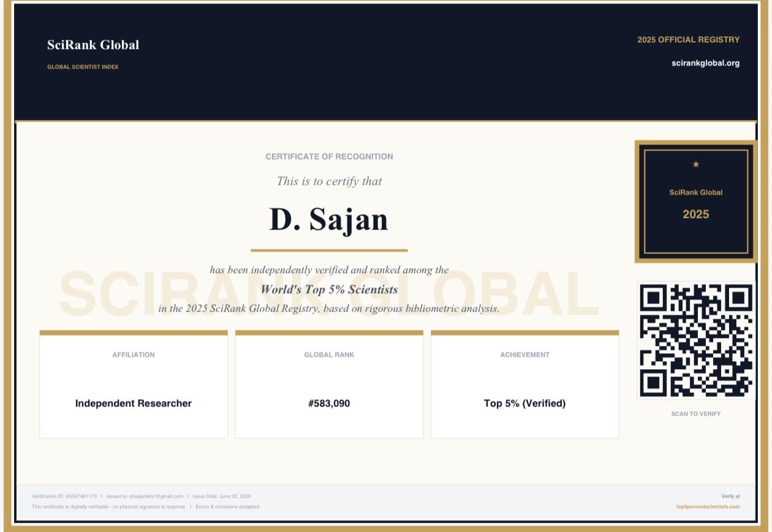Click the Global Scientist Index subtitle
Image resolution: width=772 pixels, height=532 pixels.
pyautogui.click(x=83, y=67)
